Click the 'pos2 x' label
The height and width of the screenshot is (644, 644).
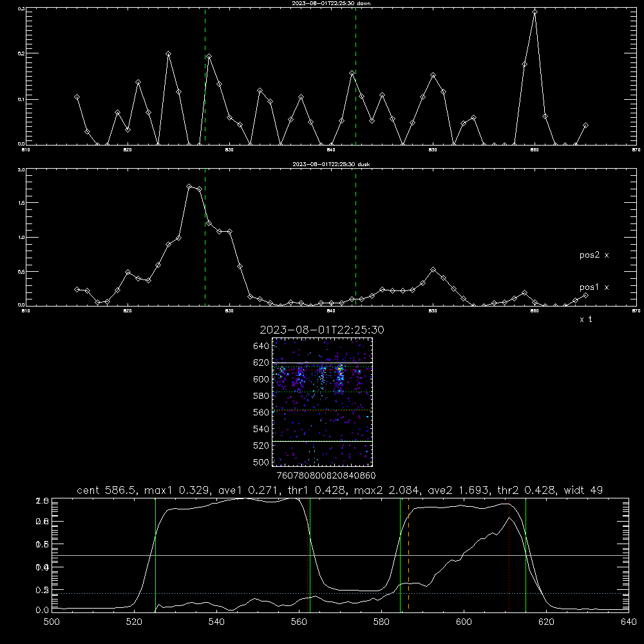594,255
